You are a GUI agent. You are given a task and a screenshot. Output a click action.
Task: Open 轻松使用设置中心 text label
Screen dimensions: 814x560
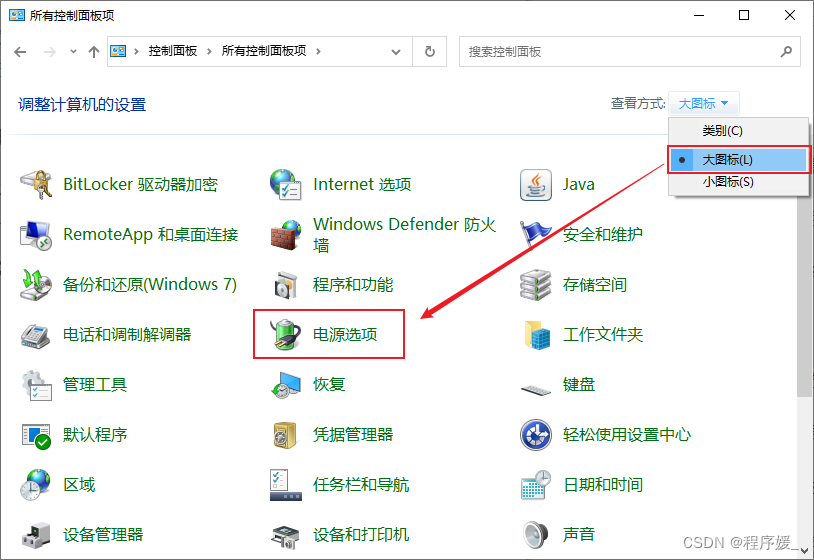pyautogui.click(x=627, y=434)
